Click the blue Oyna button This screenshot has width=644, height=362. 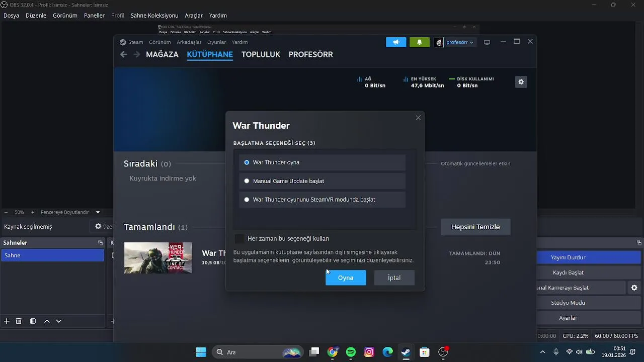[x=346, y=278]
